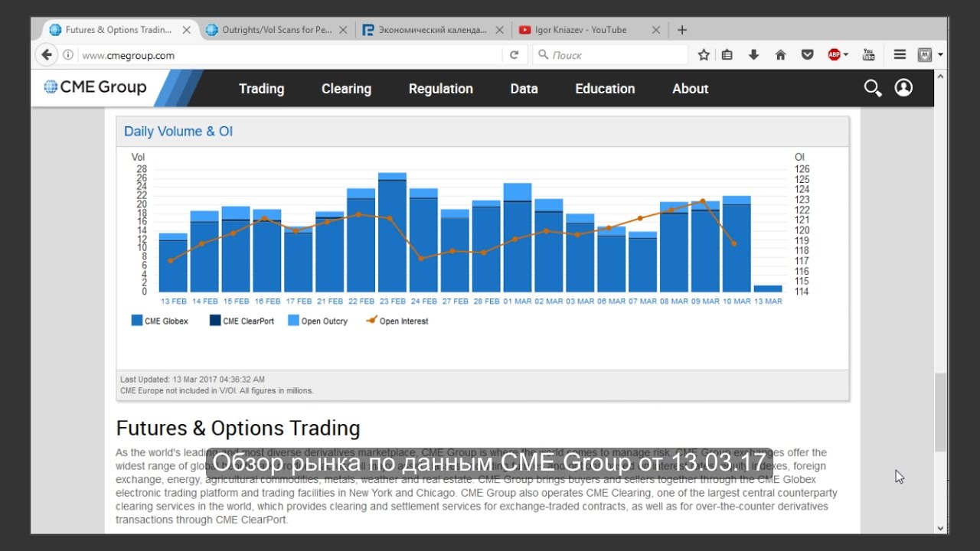Click the Adblock Plus ABP icon
Screen dimensions: 980x551
click(x=834, y=55)
